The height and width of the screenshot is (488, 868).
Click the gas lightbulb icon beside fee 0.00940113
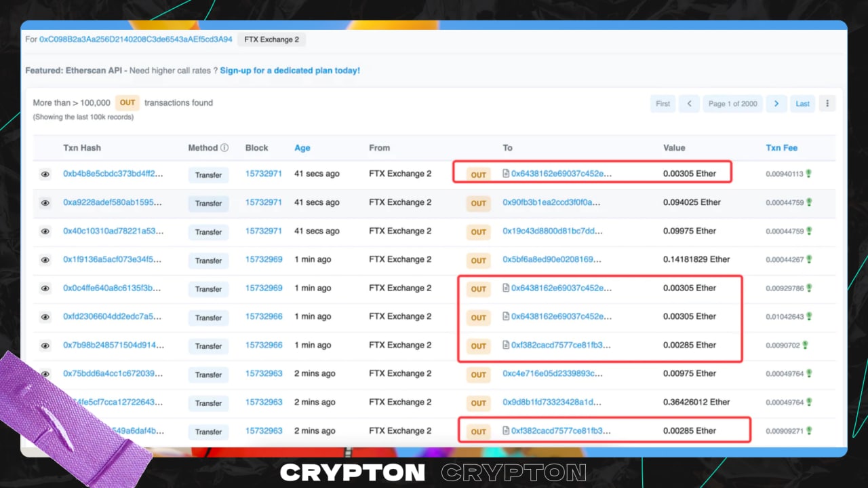(808, 174)
